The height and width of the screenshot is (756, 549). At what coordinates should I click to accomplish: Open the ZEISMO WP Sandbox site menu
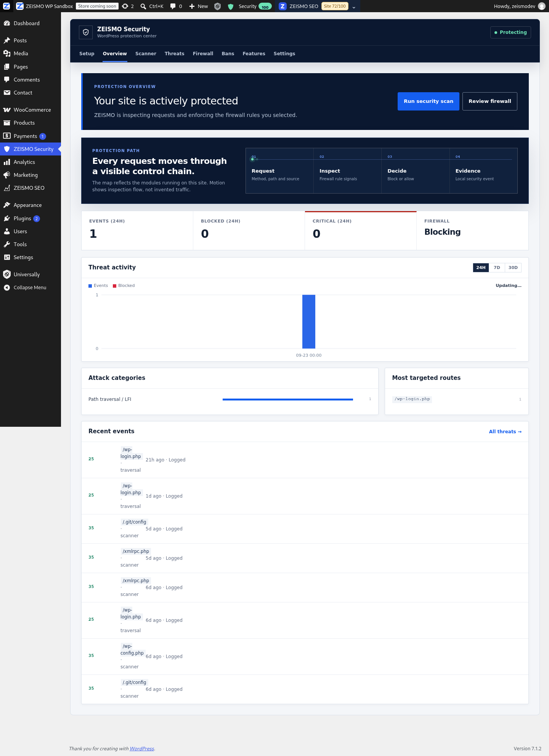point(45,6)
